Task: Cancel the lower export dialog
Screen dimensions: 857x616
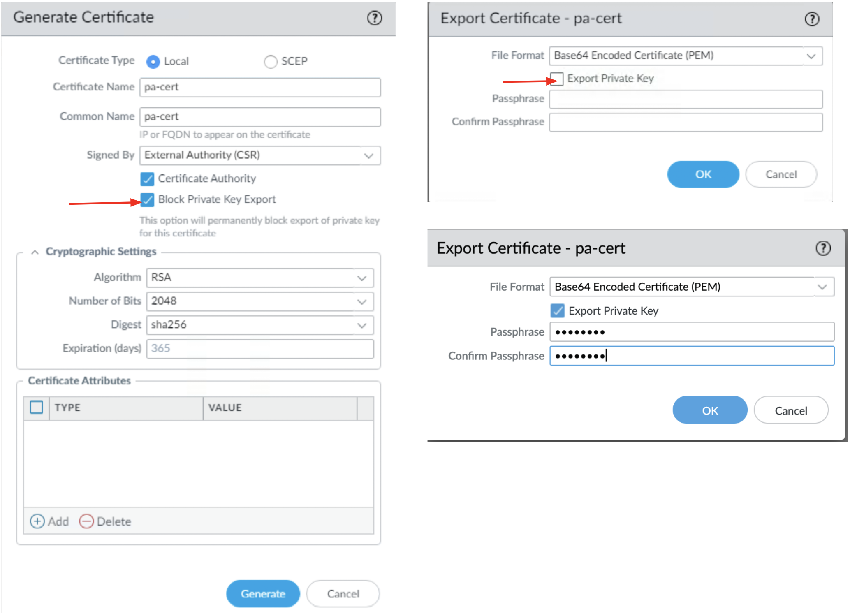Action: tap(791, 410)
